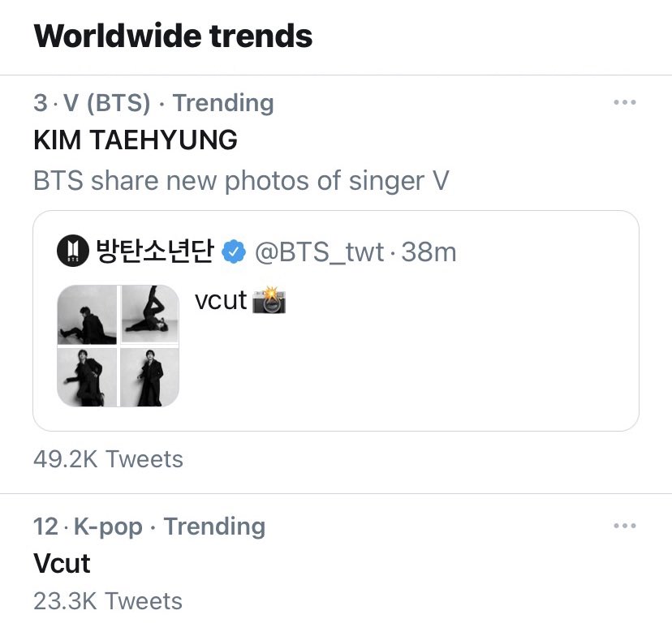This screenshot has width=672, height=632.
Task: Open the top-left photo in tweet
Action: (x=88, y=315)
